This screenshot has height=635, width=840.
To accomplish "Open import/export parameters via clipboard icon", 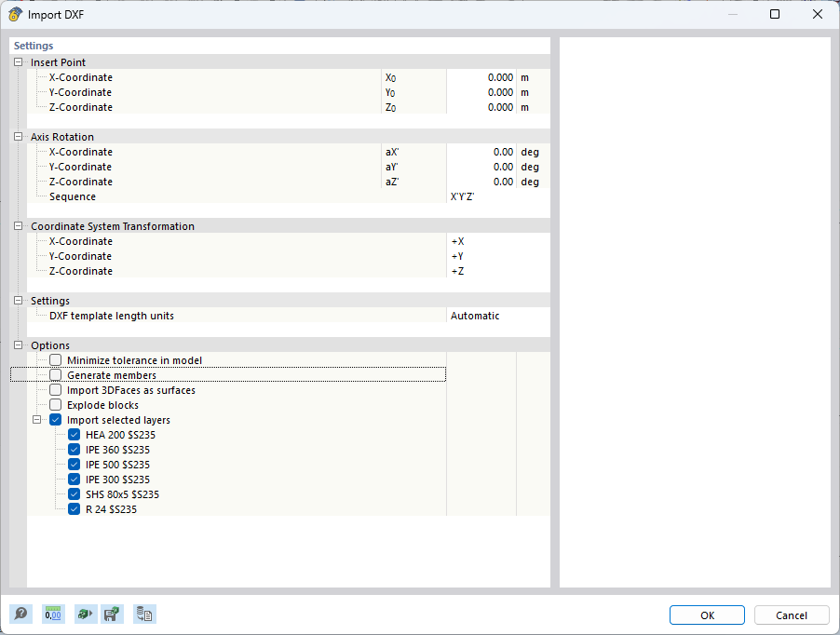I will coord(144,614).
